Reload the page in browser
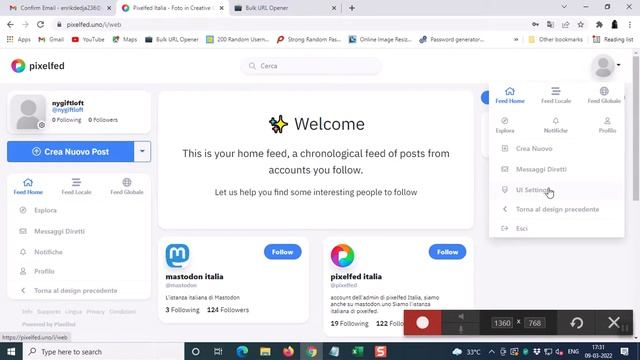The width and height of the screenshot is (640, 360). pos(40,24)
